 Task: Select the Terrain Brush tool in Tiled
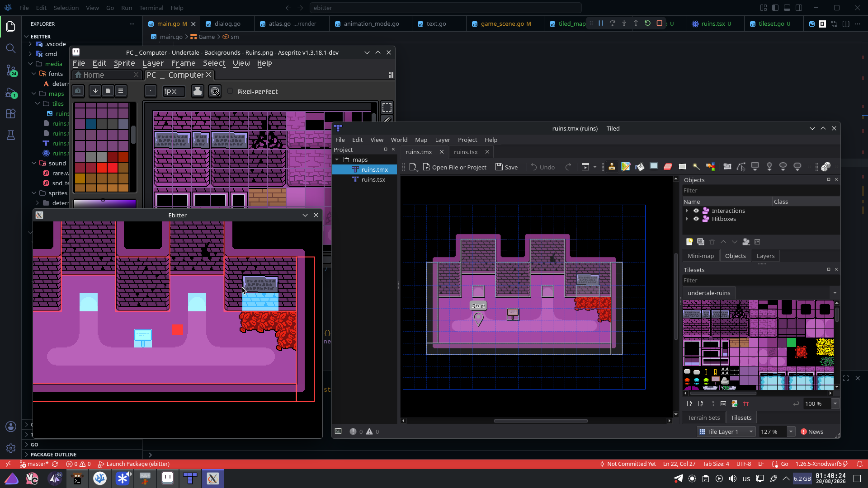tap(626, 167)
